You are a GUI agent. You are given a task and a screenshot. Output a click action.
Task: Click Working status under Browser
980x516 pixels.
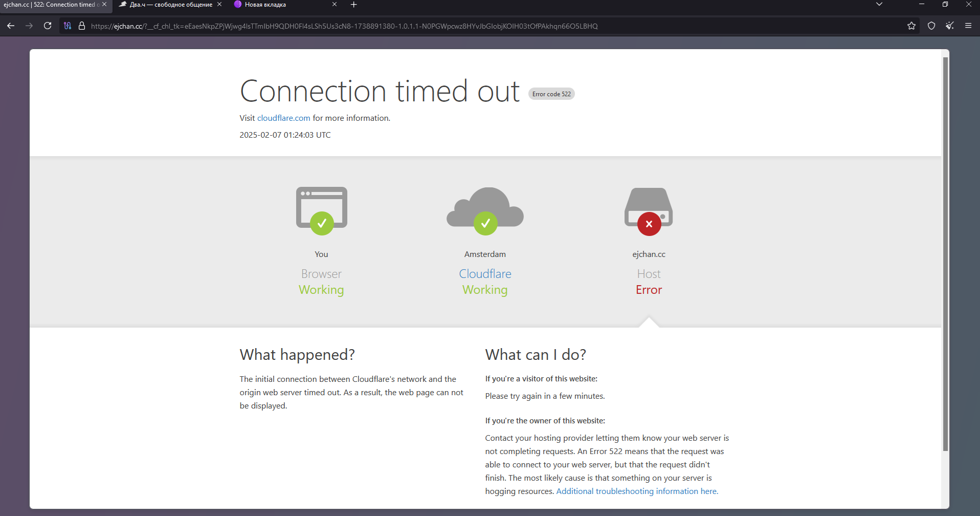coord(321,290)
